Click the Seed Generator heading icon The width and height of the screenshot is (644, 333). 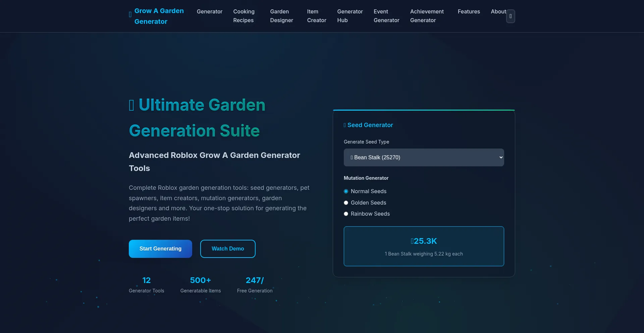[x=345, y=125]
